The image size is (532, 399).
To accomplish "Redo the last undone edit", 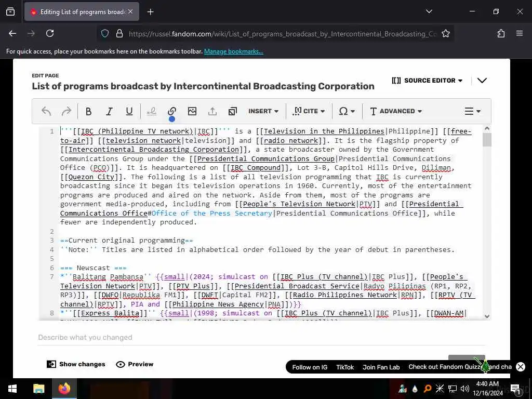I will tap(66, 111).
